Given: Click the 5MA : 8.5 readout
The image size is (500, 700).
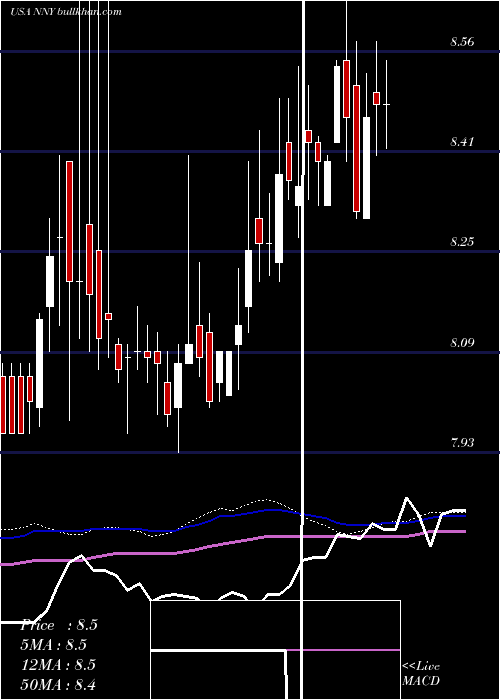Looking at the screenshot, I should pos(54,645).
